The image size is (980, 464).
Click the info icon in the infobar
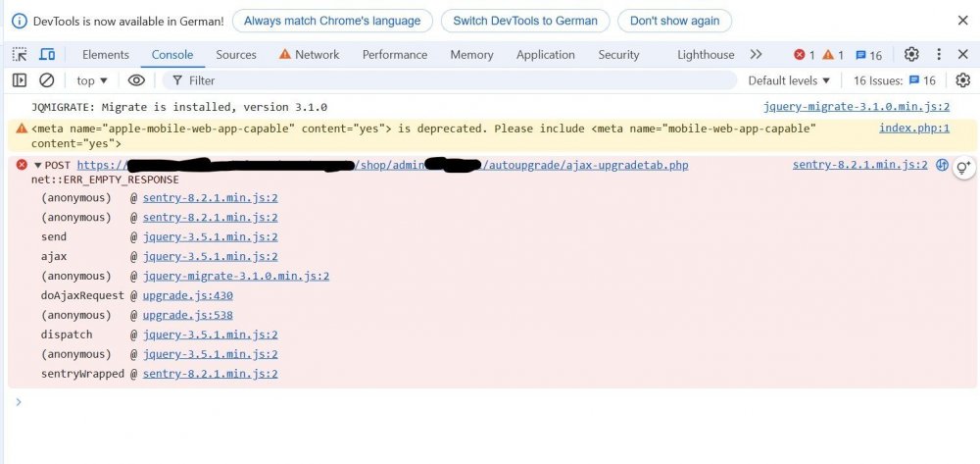coord(20,21)
